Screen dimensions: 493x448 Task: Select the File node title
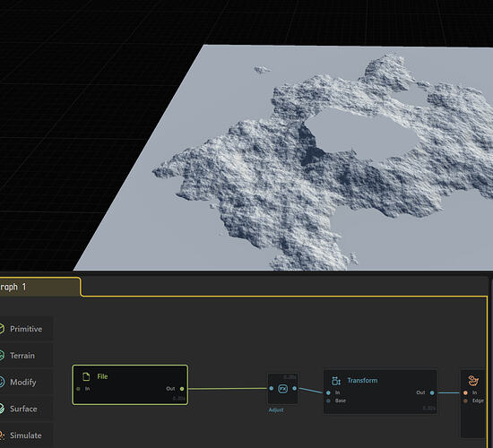(102, 376)
